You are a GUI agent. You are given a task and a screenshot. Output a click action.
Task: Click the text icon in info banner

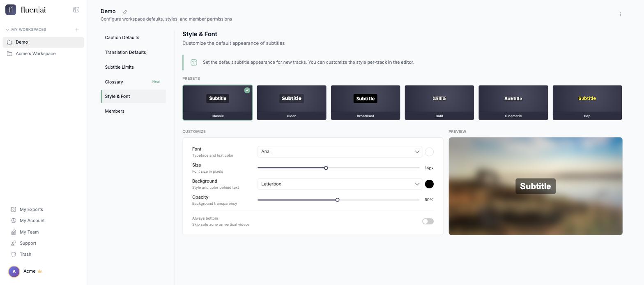(194, 63)
